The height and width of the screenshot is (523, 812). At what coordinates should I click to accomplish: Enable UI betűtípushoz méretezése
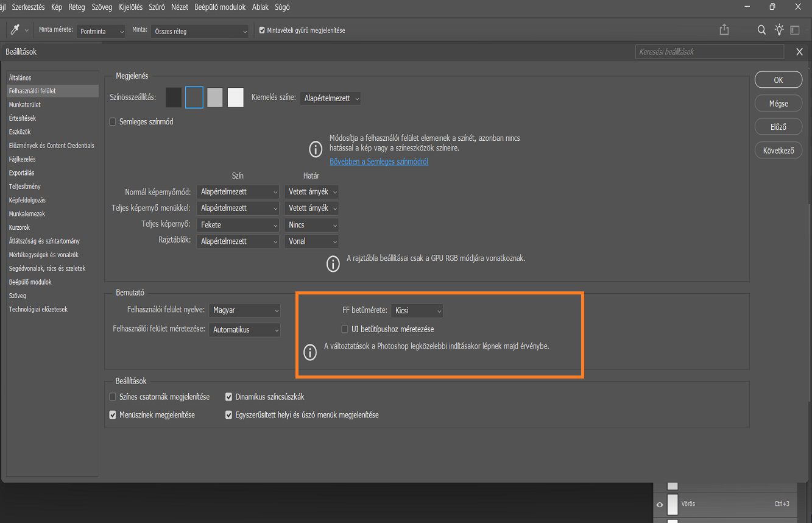[345, 329]
